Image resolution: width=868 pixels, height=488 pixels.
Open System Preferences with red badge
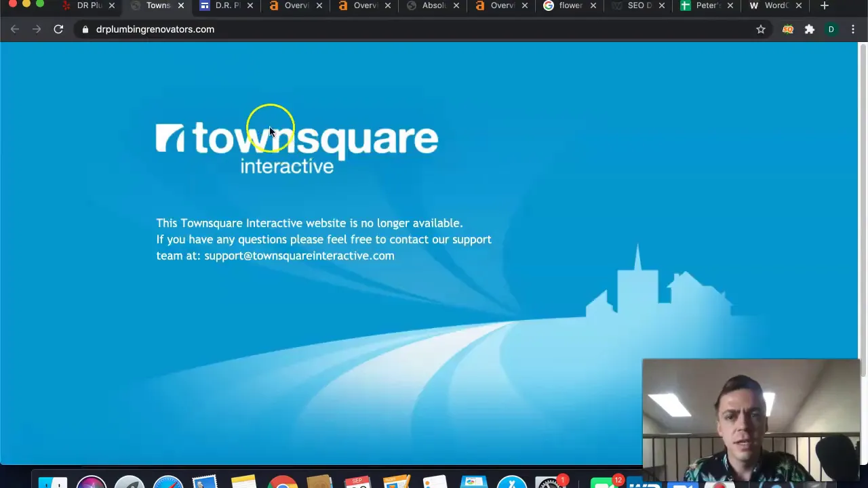point(551,482)
